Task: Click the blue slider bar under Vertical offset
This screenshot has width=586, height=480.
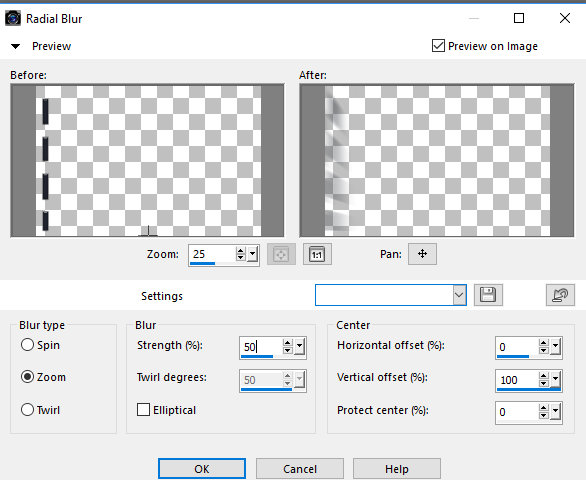Action: pos(529,389)
